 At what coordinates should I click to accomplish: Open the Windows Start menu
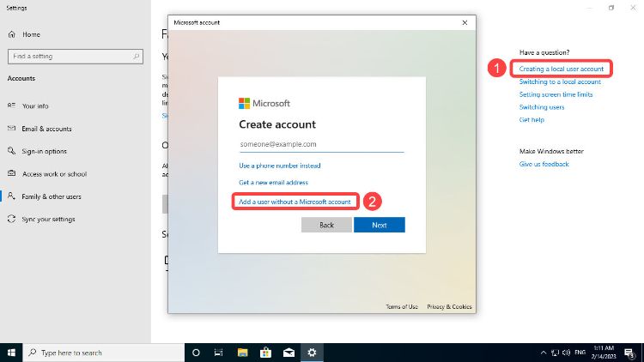click(11, 353)
